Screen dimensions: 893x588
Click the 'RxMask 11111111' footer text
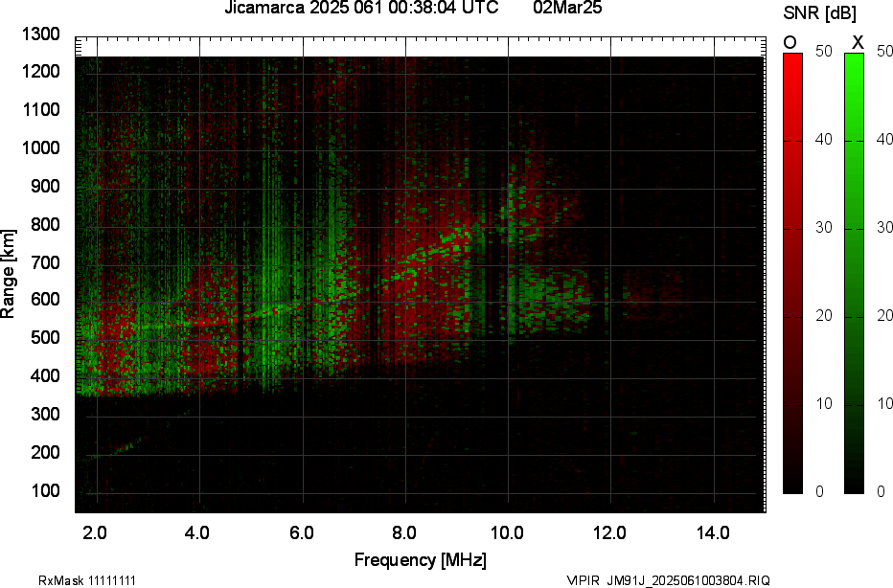pyautogui.click(x=87, y=580)
